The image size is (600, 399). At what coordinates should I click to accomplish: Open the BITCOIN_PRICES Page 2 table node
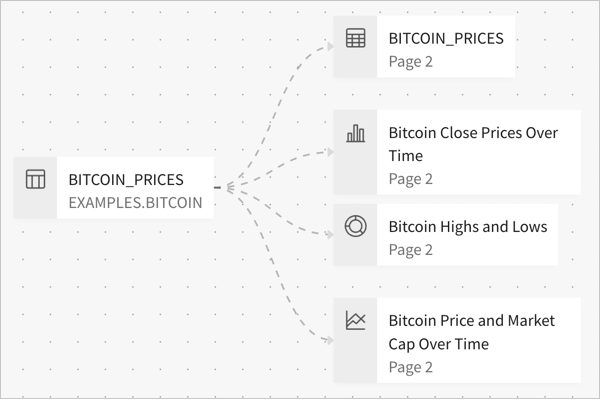pyautogui.click(x=424, y=47)
